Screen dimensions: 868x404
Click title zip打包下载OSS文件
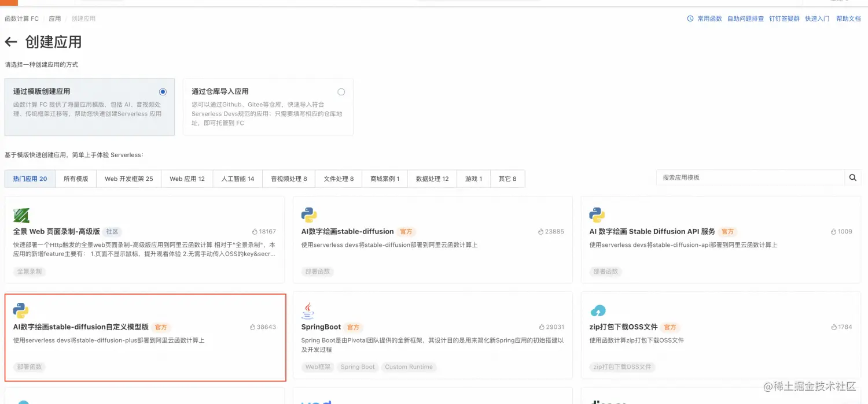click(624, 327)
